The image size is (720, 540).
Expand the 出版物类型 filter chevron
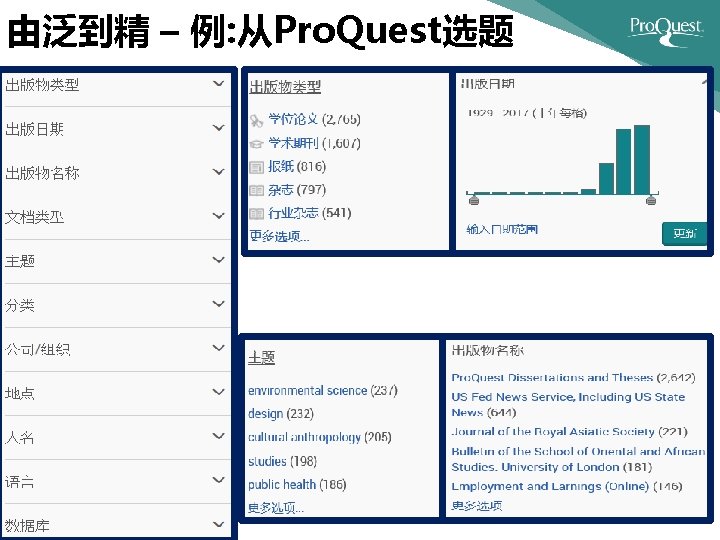pos(219,84)
